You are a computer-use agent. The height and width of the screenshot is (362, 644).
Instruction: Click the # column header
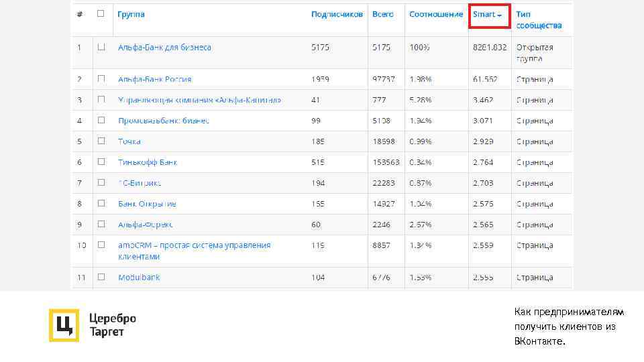(x=80, y=14)
